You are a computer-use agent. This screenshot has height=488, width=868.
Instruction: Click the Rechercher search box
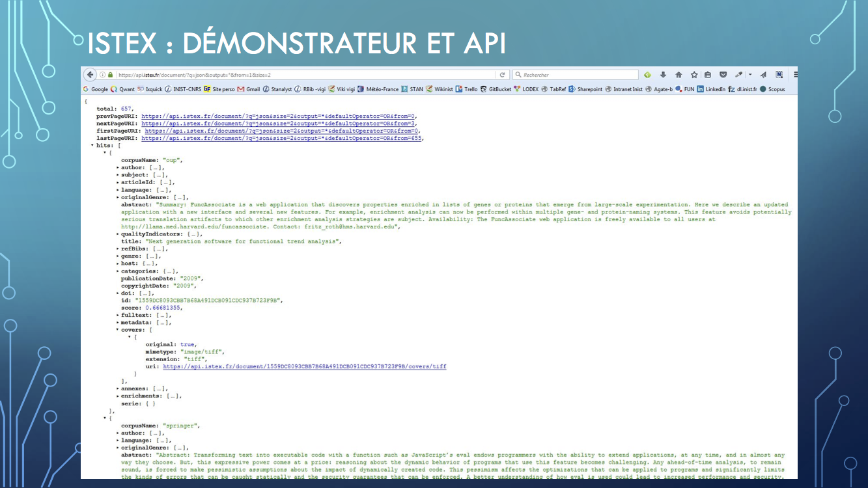coord(575,75)
